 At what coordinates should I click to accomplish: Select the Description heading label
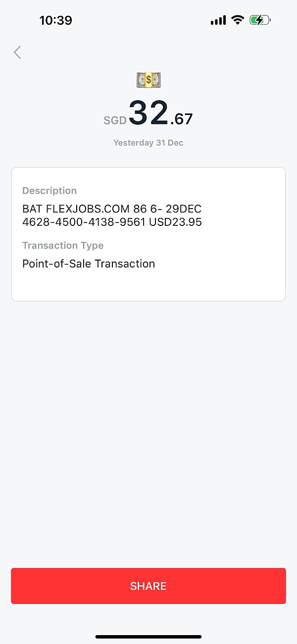click(x=49, y=190)
